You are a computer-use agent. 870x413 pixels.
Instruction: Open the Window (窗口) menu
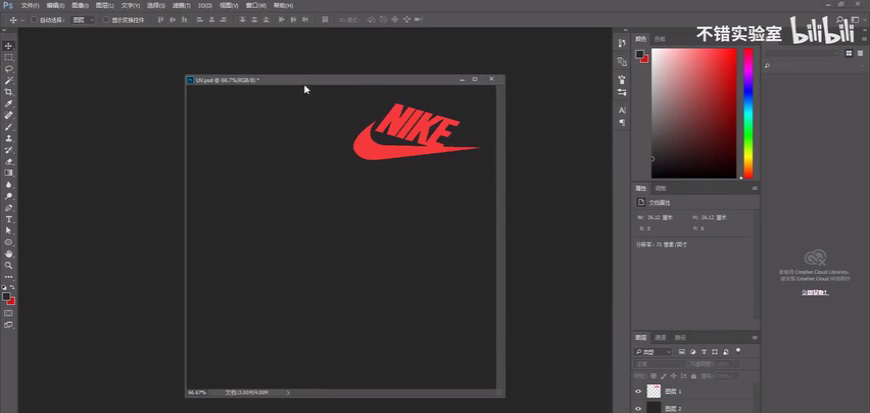tap(256, 6)
